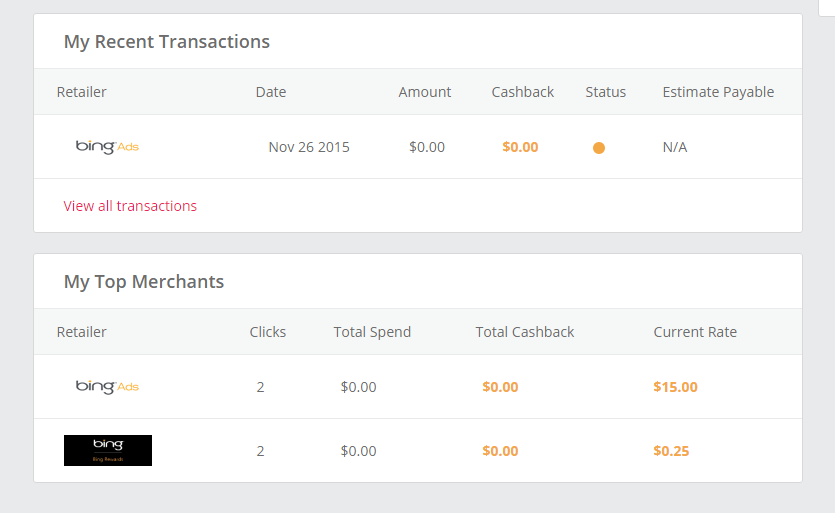This screenshot has width=835, height=513.
Task: Click the Nov 26 2015 transaction date
Action: [309, 147]
